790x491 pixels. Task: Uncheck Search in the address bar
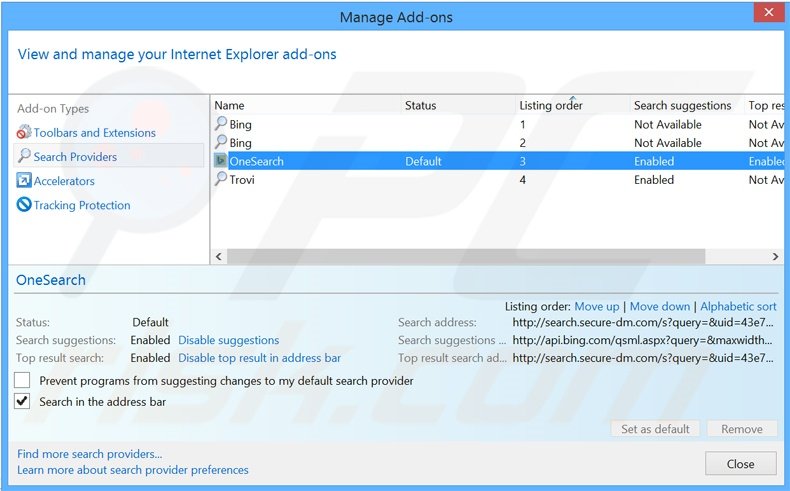point(22,402)
